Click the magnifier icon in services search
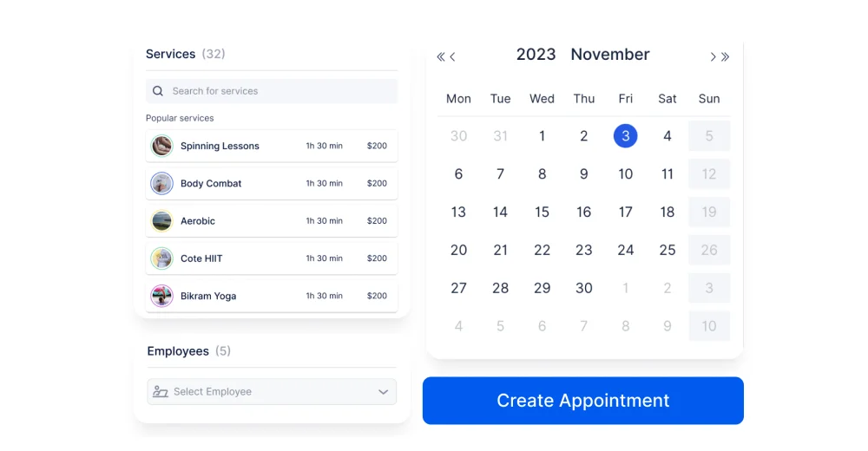 pyautogui.click(x=158, y=91)
